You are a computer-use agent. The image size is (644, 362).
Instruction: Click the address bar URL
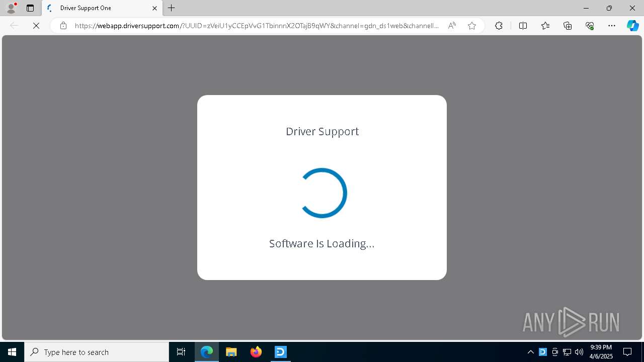click(257, 26)
